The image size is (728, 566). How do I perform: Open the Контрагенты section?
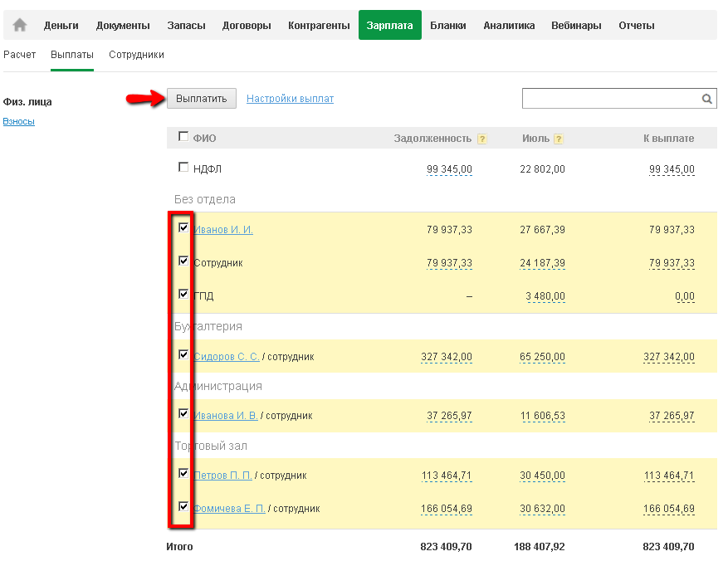[x=319, y=26]
